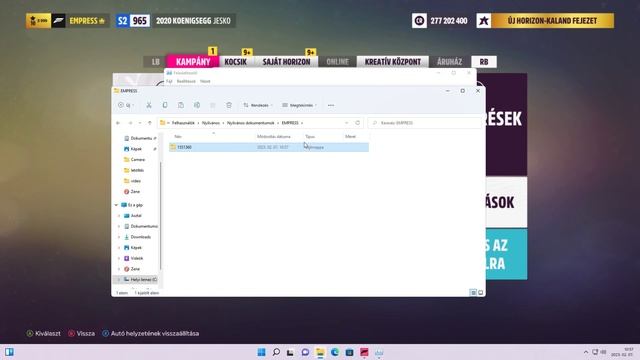Sort by Módosítás dátuma column header
640x360 pixels.
point(274,136)
